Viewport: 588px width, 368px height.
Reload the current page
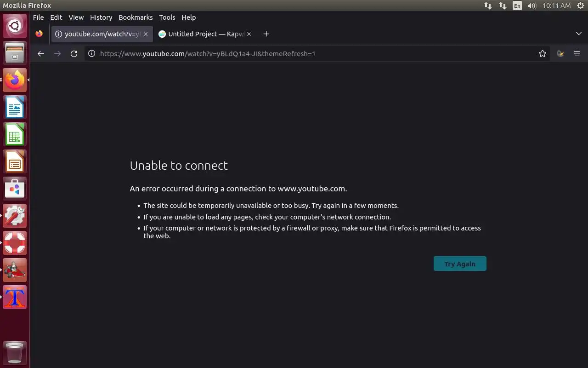click(x=74, y=54)
